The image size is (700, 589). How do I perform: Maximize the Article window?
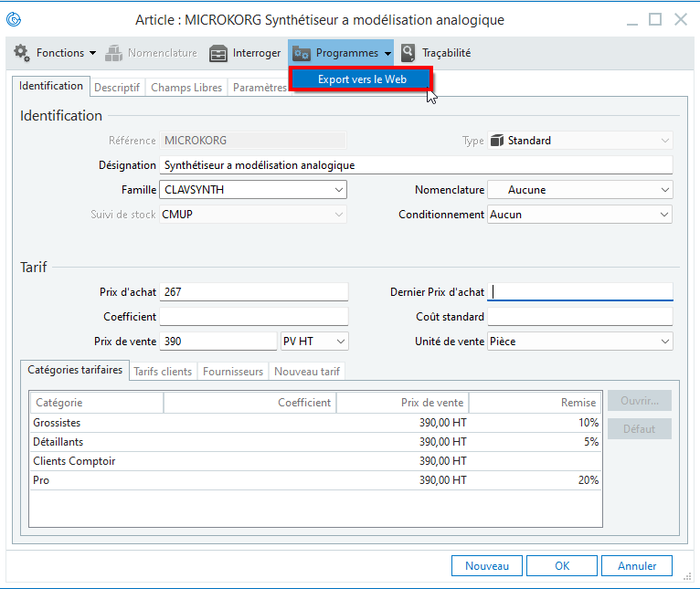(655, 19)
